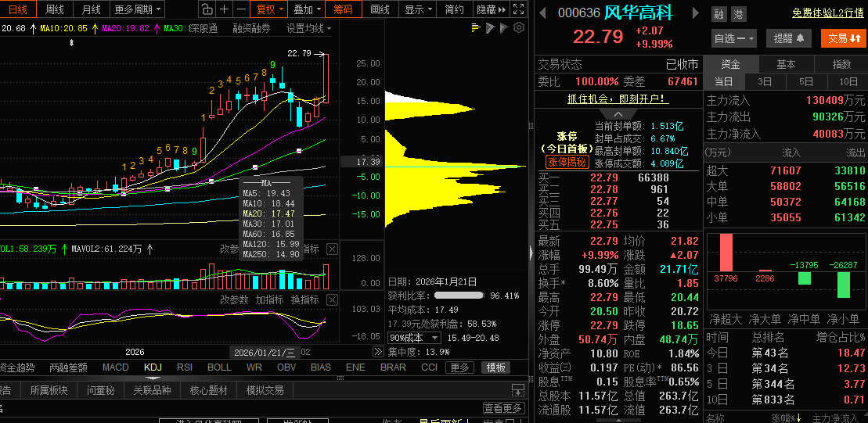The width and height of the screenshot is (868, 423).
Task: Collapse order panel with up chevron
Action: click(618, 114)
